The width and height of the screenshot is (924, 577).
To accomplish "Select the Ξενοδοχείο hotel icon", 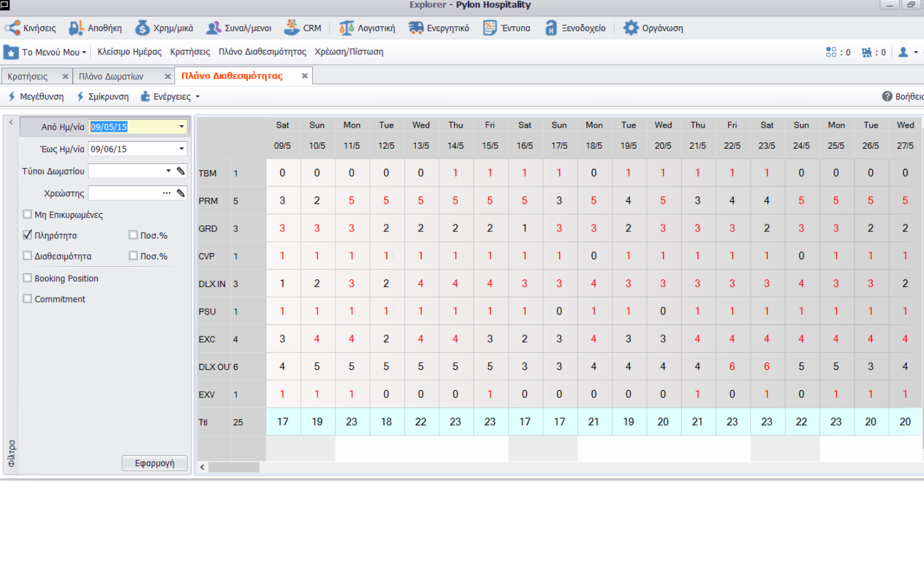I will pyautogui.click(x=551, y=28).
